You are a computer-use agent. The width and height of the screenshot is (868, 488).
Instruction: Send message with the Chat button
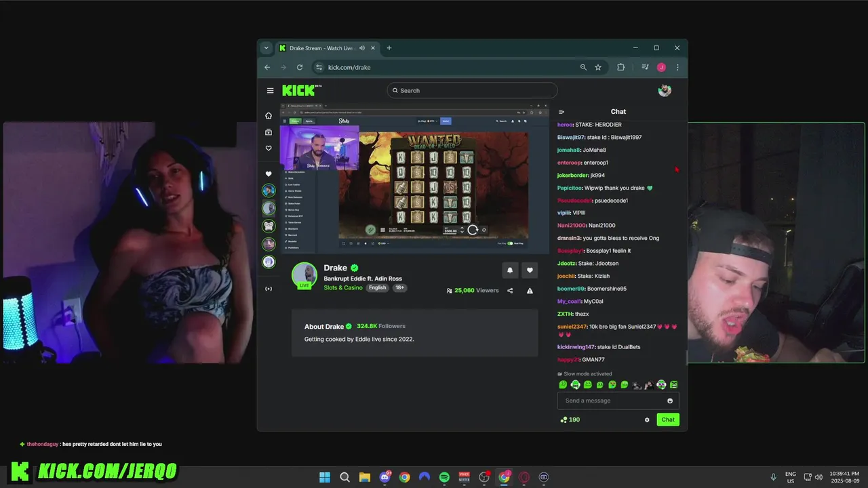(668, 420)
